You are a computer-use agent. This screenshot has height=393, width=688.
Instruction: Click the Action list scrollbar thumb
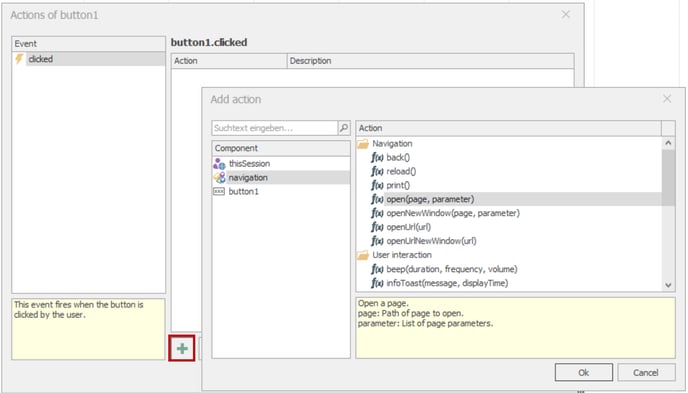(668, 178)
